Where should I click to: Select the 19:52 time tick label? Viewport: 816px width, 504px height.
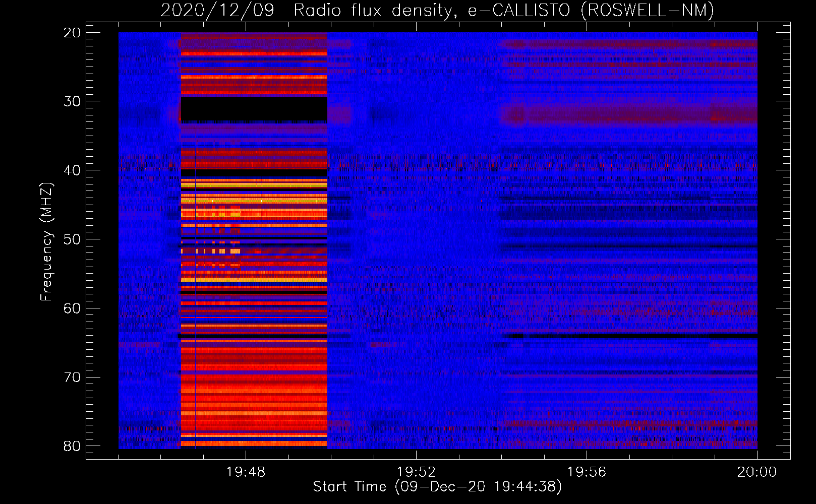point(416,472)
